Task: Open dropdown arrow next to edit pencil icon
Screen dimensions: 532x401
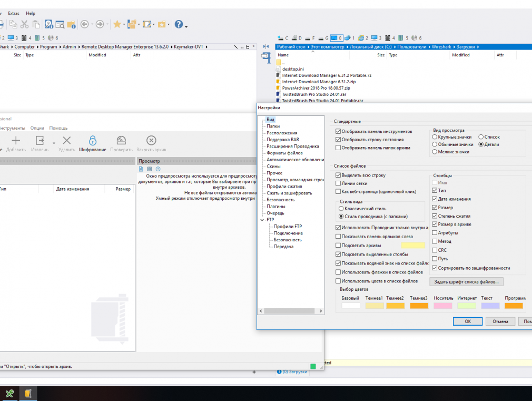Action: [x=154, y=24]
